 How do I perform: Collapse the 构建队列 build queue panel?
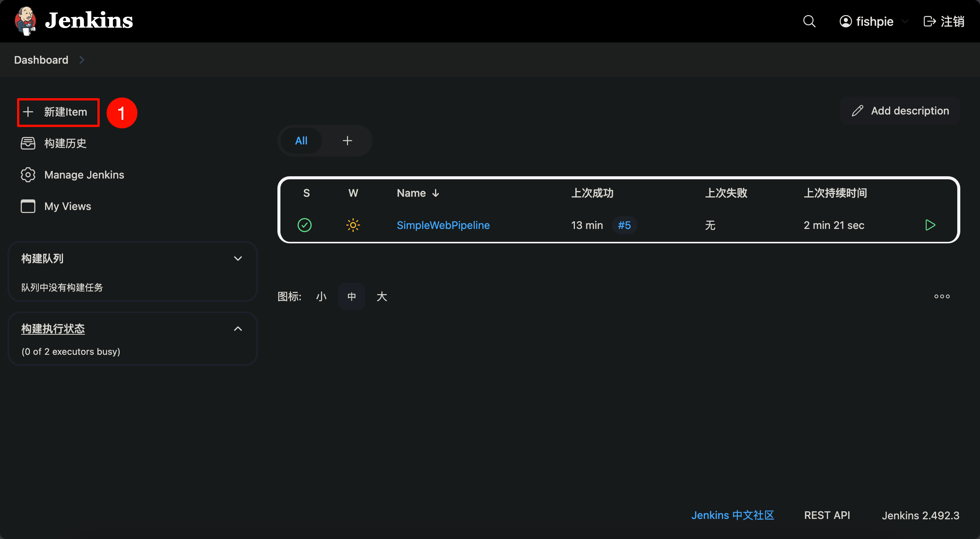click(238, 259)
